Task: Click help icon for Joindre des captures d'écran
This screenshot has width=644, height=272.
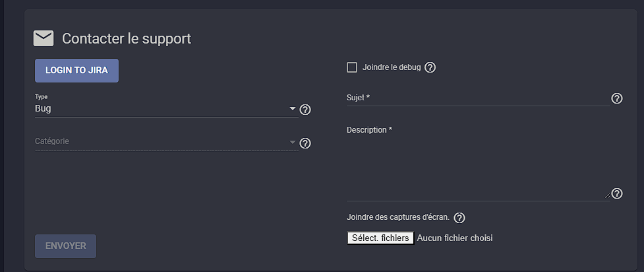Action: (x=459, y=218)
